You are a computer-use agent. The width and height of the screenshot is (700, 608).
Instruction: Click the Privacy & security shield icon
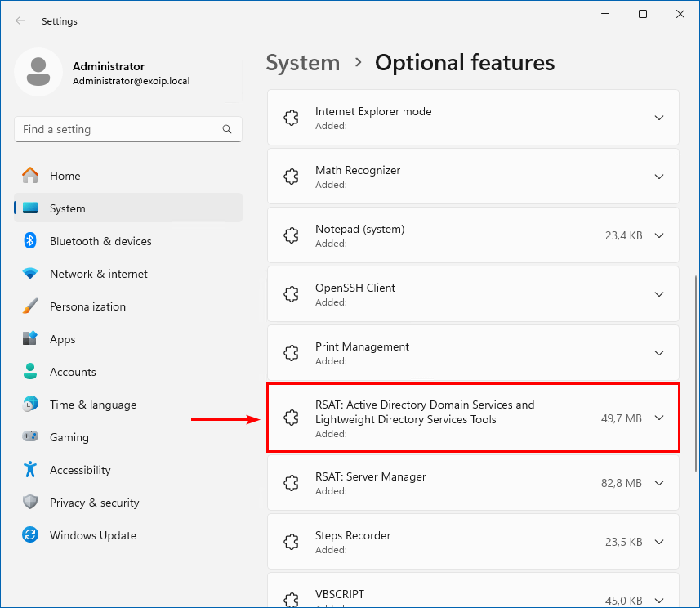[x=30, y=503]
